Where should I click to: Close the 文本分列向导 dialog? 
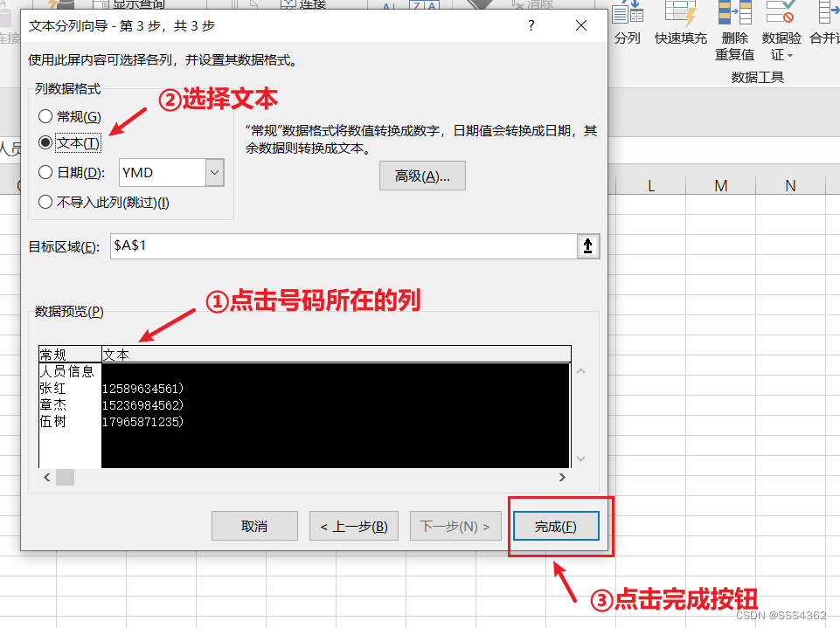581,25
